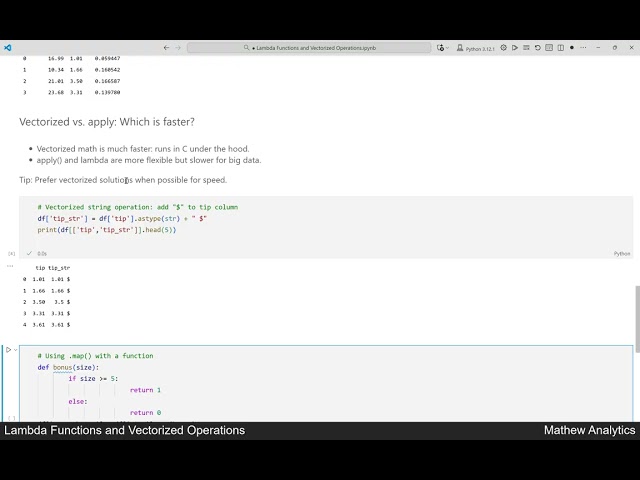This screenshot has width=640, height=480.
Task: Select the Python 3.12.1 kernel
Action: tap(476, 48)
